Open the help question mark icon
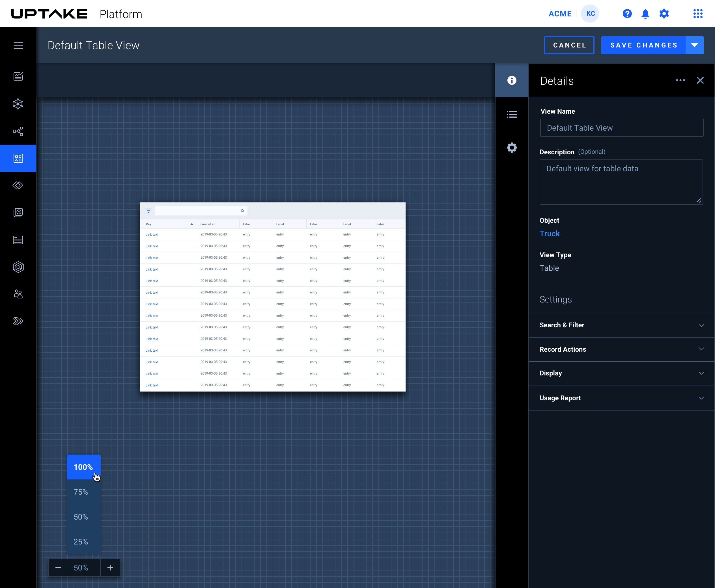This screenshot has height=588, width=715. (627, 14)
